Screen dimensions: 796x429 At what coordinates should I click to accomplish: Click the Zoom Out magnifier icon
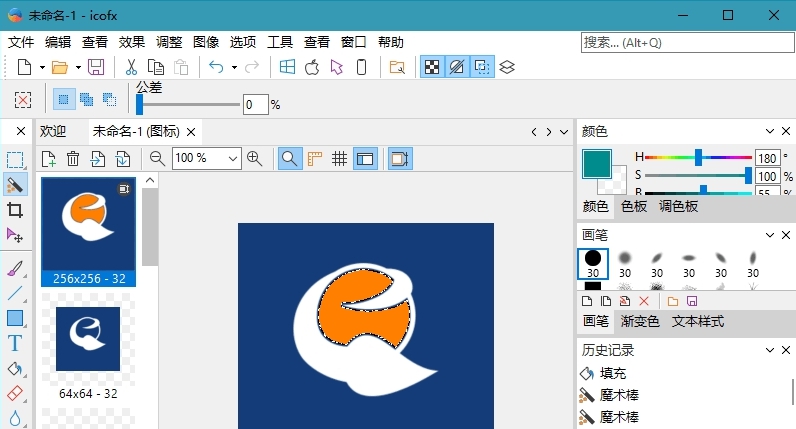[157, 158]
